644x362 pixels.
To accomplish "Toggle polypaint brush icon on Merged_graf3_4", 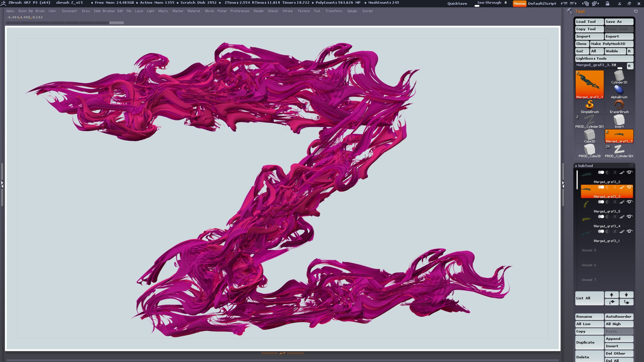I will [x=622, y=217].
